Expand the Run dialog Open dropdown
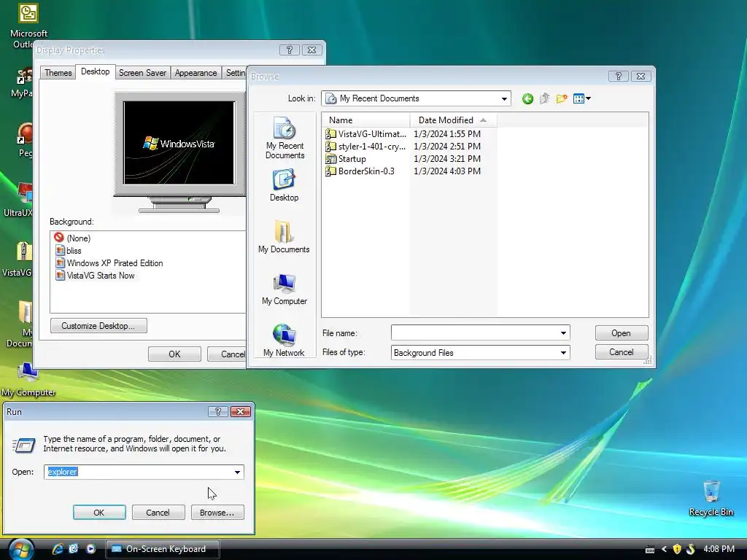Screen dimensions: 747x560 pyautogui.click(x=237, y=472)
